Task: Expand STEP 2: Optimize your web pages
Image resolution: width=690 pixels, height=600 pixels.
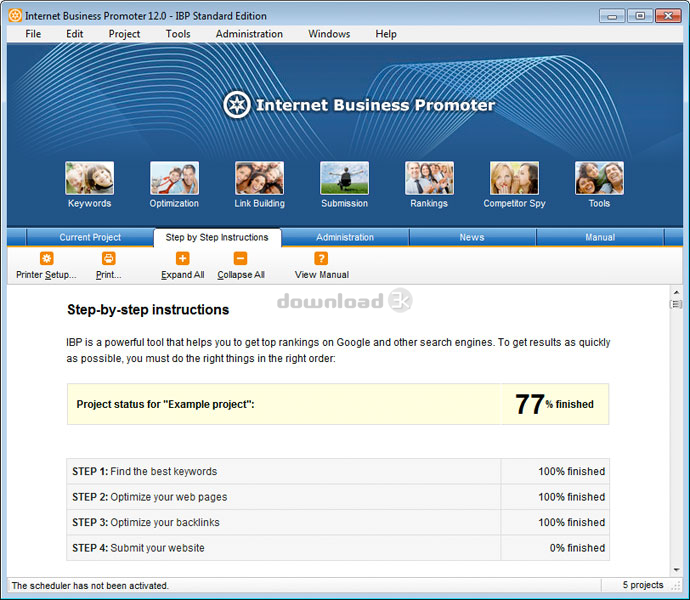Action: pos(283,497)
